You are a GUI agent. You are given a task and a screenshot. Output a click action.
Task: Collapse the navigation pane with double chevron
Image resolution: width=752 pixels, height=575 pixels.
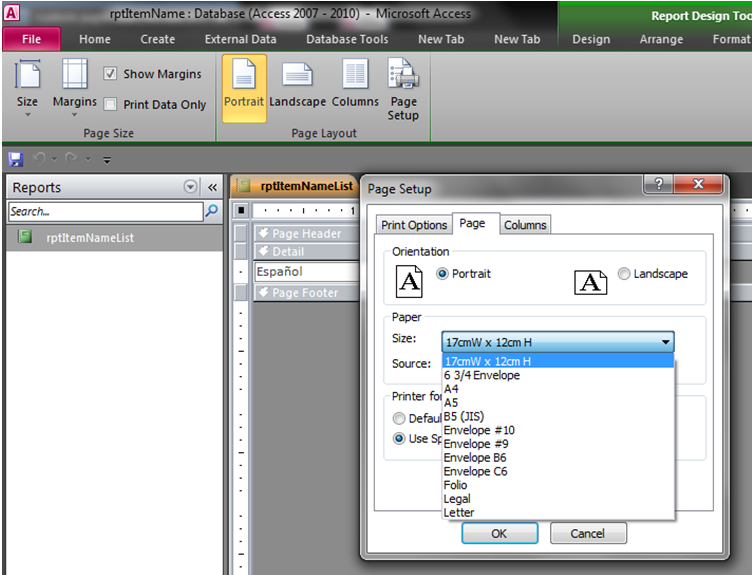pyautogui.click(x=212, y=187)
